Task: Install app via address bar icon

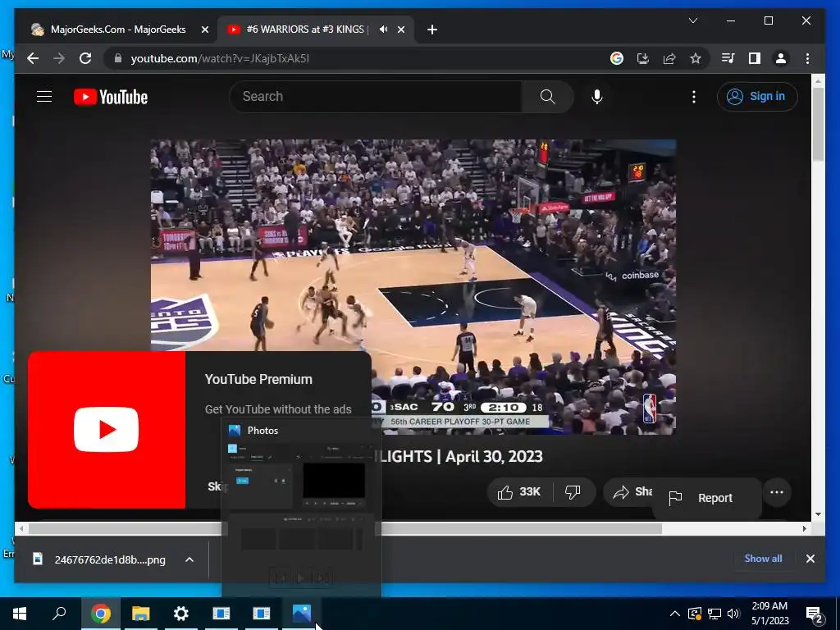Action: (x=643, y=58)
